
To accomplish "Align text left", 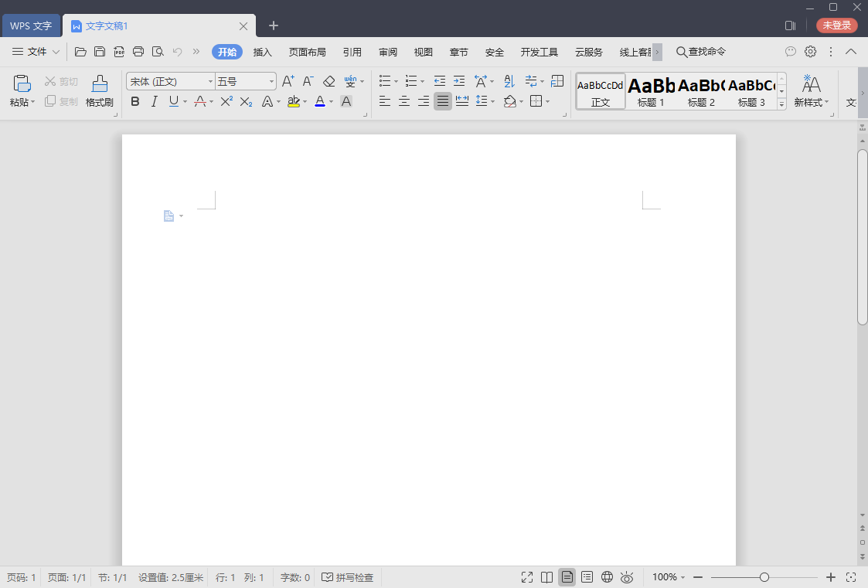I will click(x=385, y=101).
